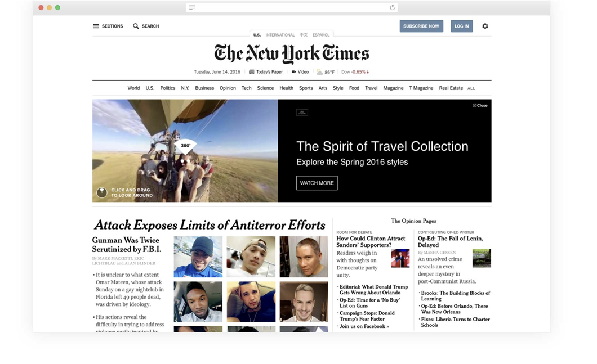Check the 86°F weather icon
This screenshot has width=597, height=364.
click(x=319, y=72)
